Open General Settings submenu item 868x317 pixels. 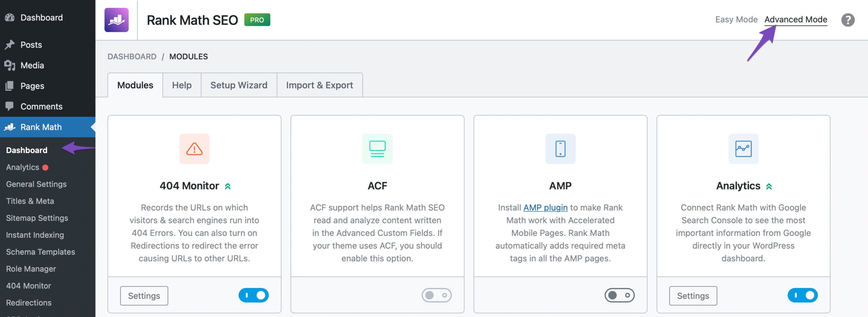tap(36, 184)
